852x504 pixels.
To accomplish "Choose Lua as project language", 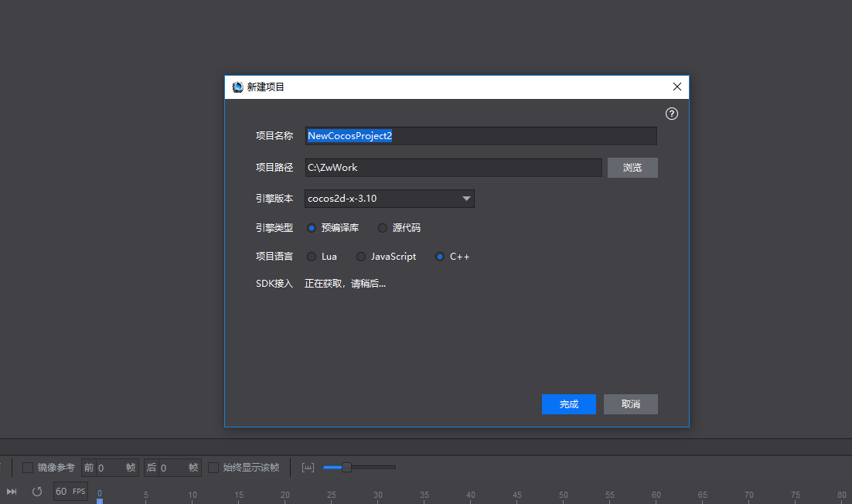I will (x=312, y=257).
